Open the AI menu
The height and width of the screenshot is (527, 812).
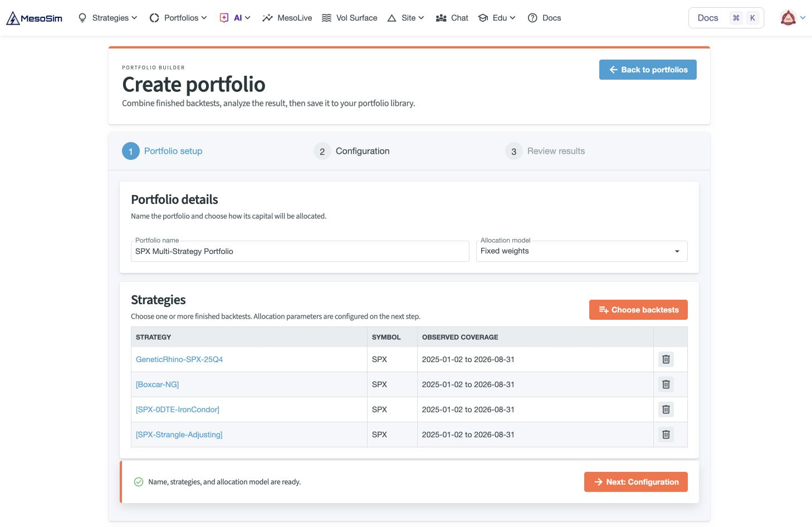(x=235, y=18)
